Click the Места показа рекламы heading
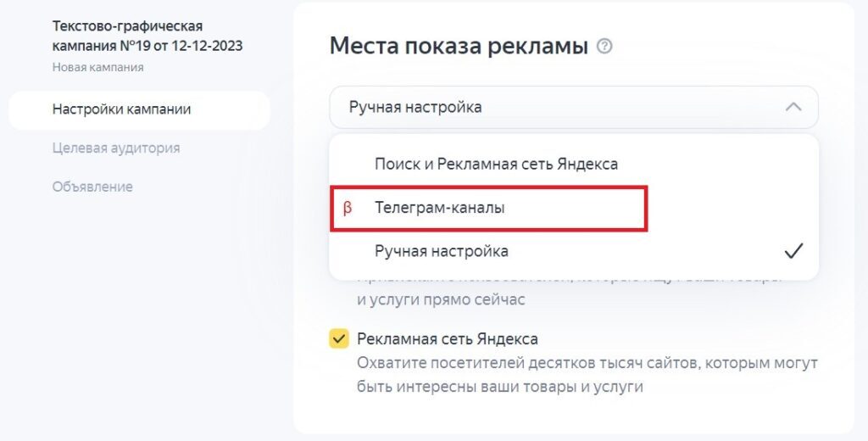This screenshot has height=441, width=868. point(459,46)
